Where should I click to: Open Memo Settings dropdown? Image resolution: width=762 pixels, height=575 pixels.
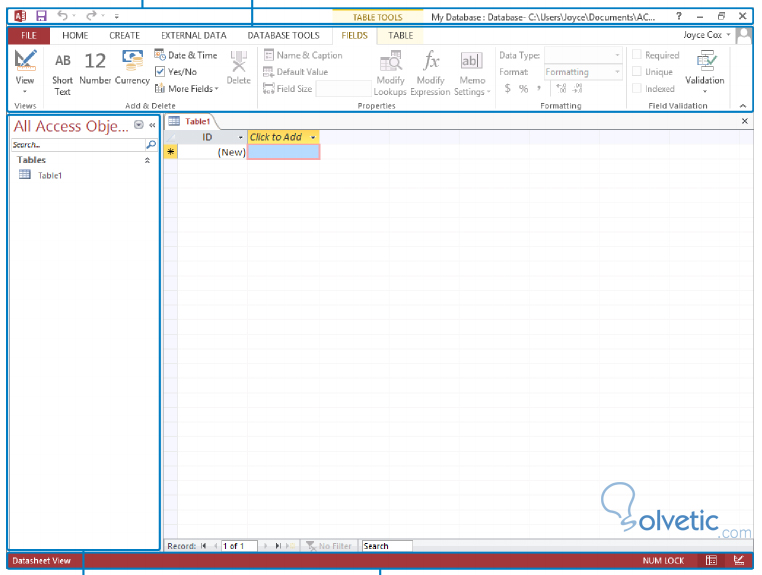click(472, 73)
